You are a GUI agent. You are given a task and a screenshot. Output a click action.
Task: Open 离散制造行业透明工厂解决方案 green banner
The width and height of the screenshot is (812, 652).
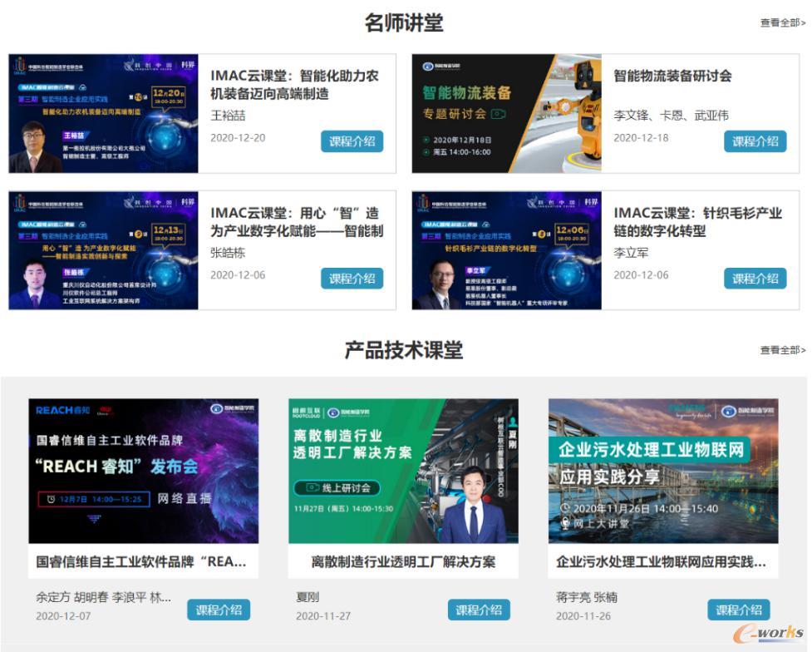point(403,471)
